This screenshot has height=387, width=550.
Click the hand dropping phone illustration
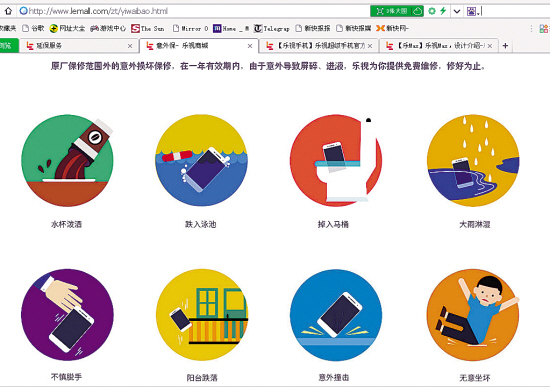pos(67,315)
